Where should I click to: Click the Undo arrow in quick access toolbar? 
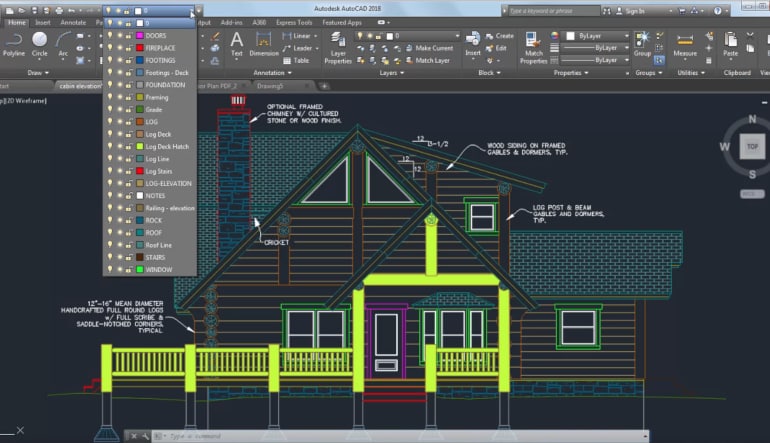pos(72,10)
